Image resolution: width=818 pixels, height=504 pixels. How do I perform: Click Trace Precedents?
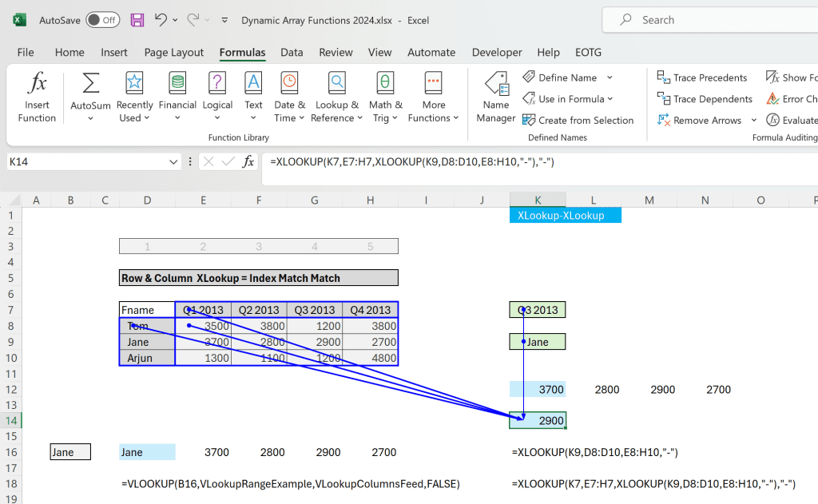702,77
